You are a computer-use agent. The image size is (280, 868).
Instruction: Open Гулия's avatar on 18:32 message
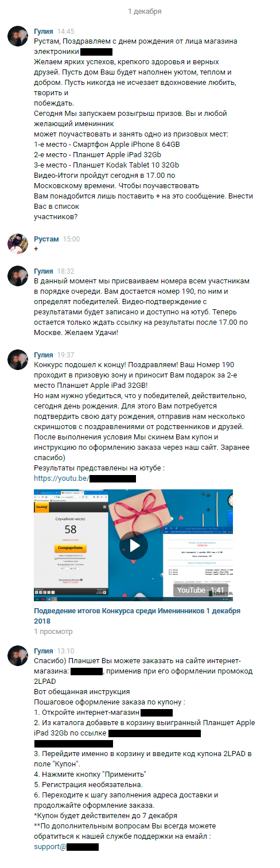(18, 276)
